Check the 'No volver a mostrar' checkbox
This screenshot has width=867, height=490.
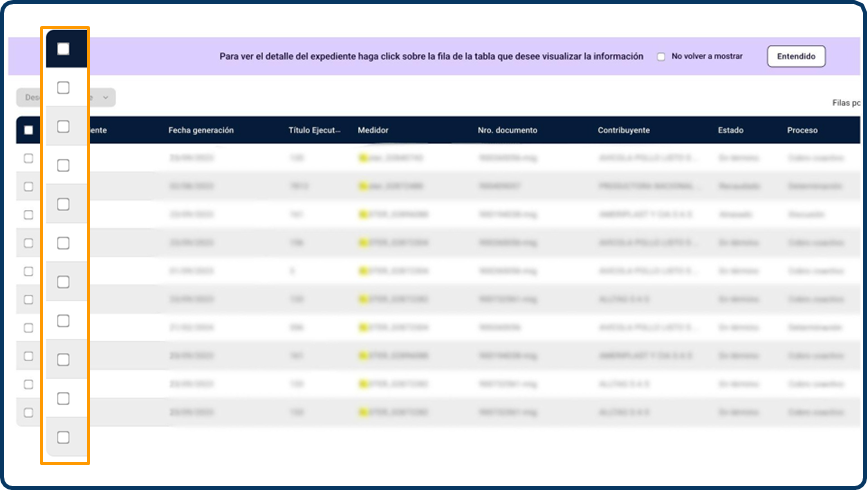661,57
